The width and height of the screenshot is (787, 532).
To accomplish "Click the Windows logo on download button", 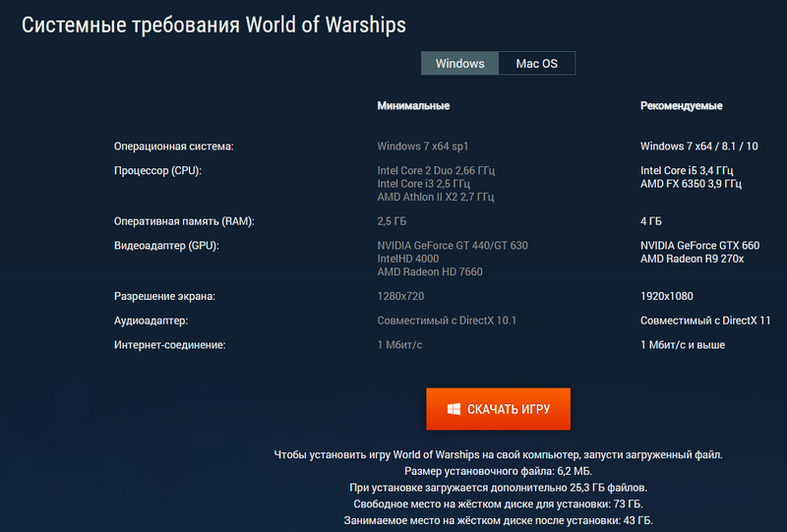I will [x=454, y=409].
